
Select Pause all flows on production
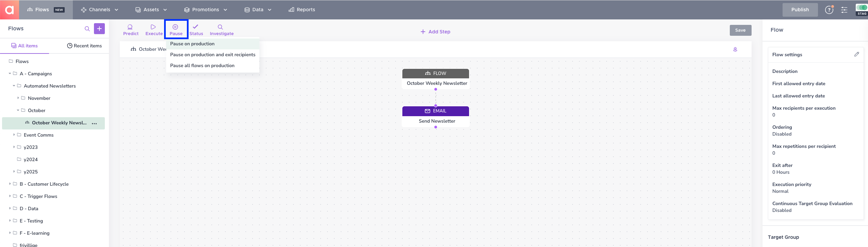213,65
